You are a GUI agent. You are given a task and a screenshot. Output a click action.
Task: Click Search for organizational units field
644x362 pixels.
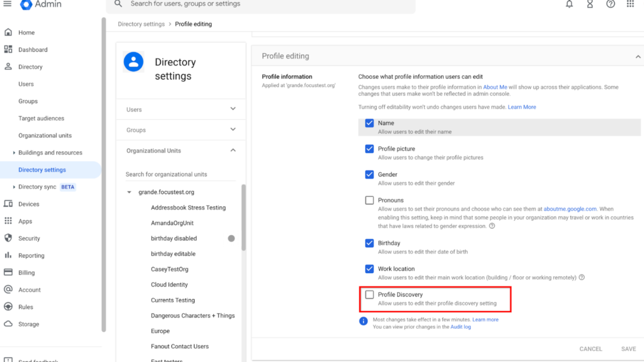click(180, 174)
